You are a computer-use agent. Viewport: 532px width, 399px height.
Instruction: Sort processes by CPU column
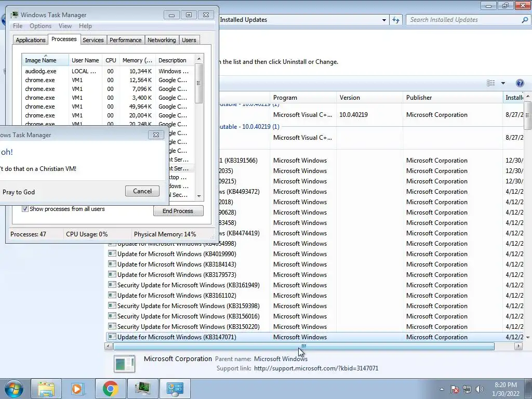tap(111, 60)
